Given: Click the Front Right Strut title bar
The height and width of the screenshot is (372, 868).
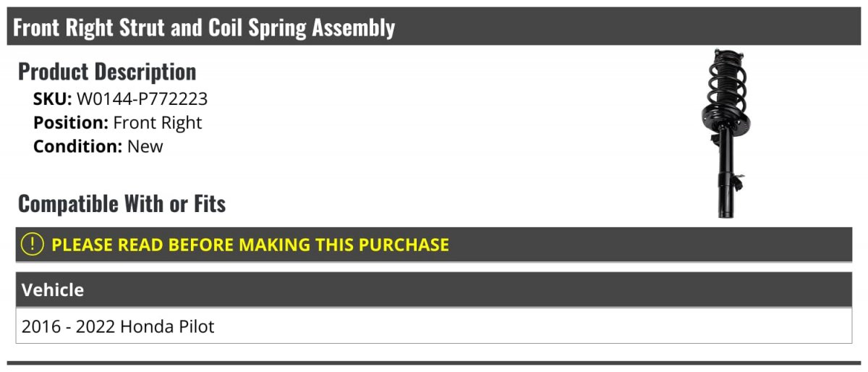Looking at the screenshot, I should pos(434,28).
